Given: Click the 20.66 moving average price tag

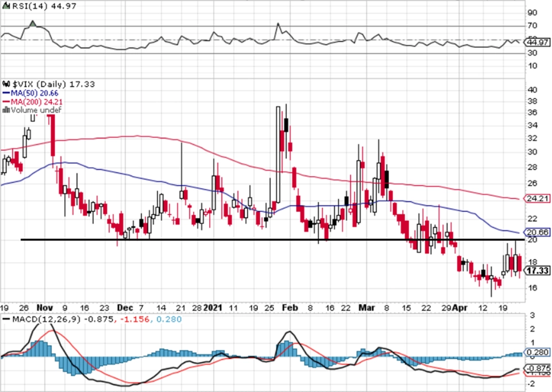Looking at the screenshot, I should click(x=537, y=232).
